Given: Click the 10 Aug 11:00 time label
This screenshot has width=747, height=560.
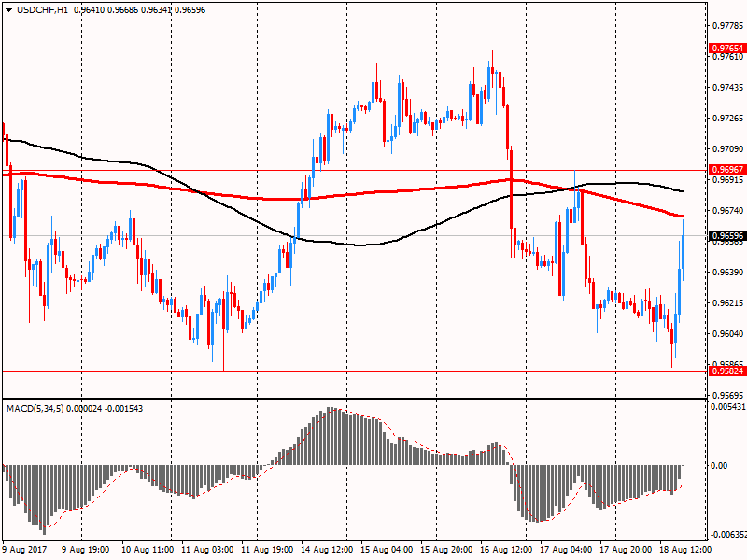Looking at the screenshot, I should tap(148, 550).
